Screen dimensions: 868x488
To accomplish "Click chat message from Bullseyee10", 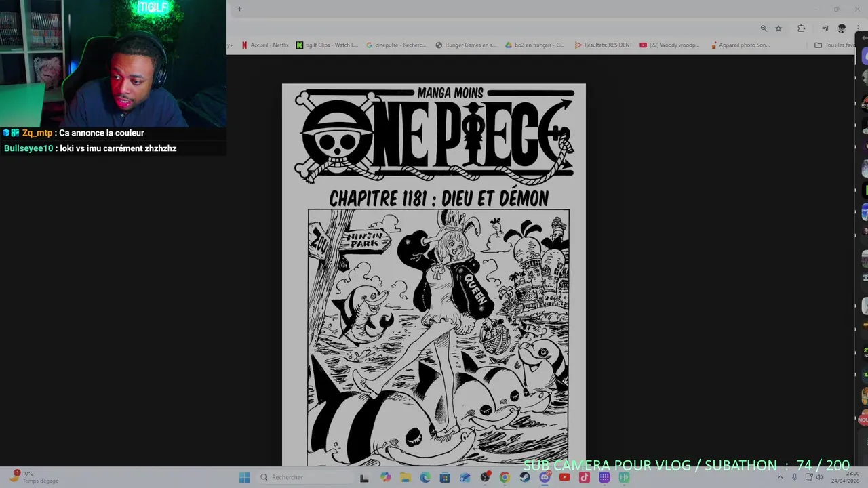I will coord(90,148).
